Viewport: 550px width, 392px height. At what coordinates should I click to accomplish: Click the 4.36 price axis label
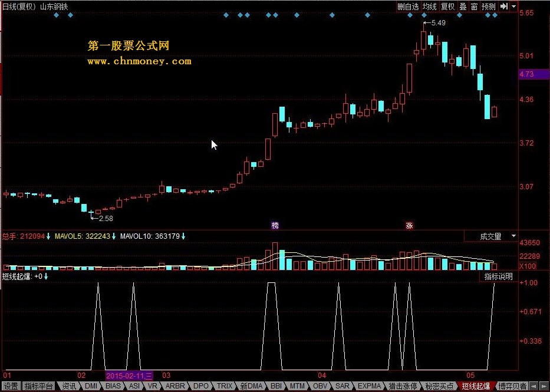[526, 100]
